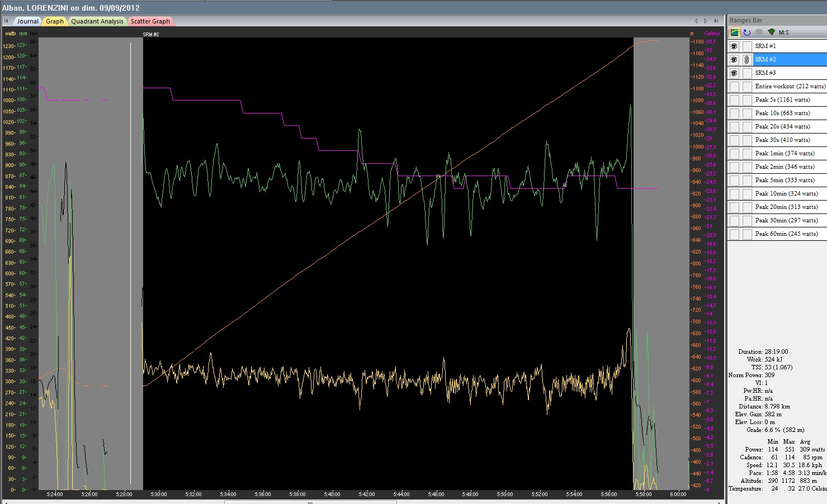Show Entire workout range via first checkbox
827x504 pixels.
(x=734, y=86)
